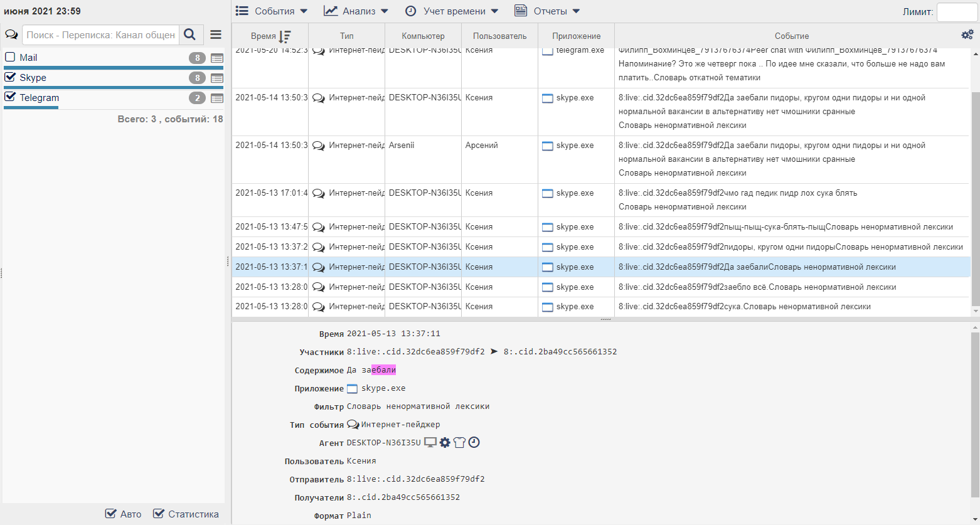Open the list icon in the Mail row
980x525 pixels.
point(217,58)
